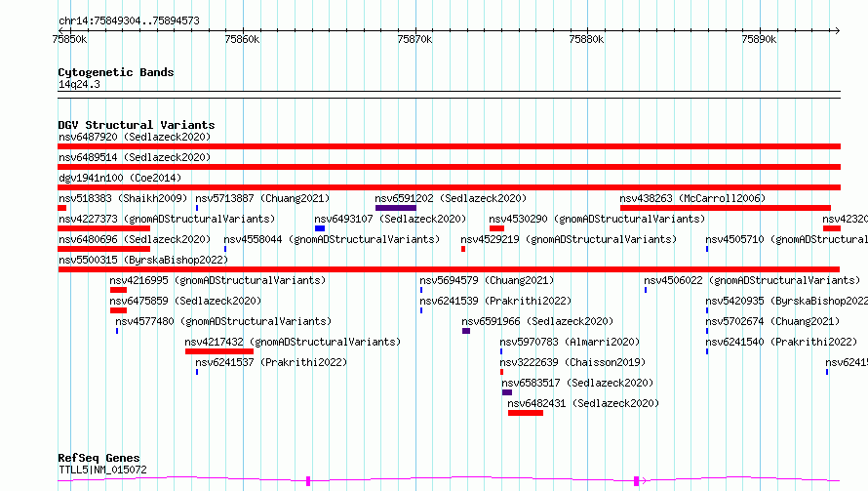Click the 75870k ruler tick label
The width and height of the screenshot is (868, 491).
(414, 39)
